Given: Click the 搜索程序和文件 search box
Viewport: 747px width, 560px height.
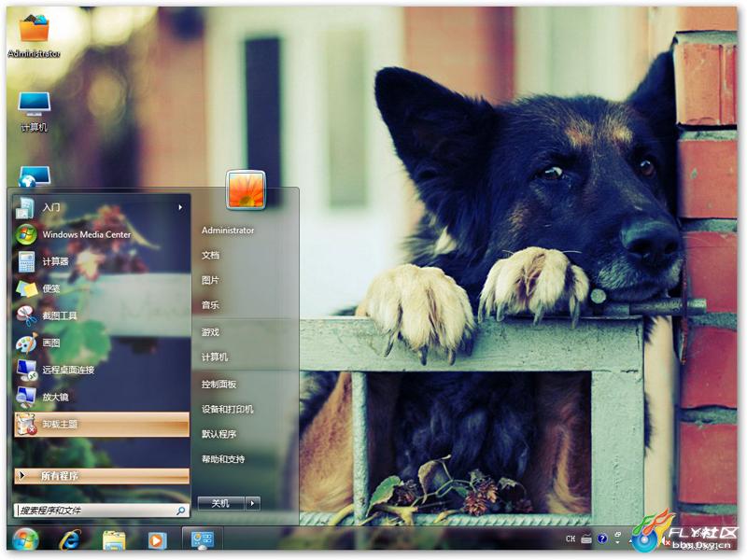Looking at the screenshot, I should point(101,511).
